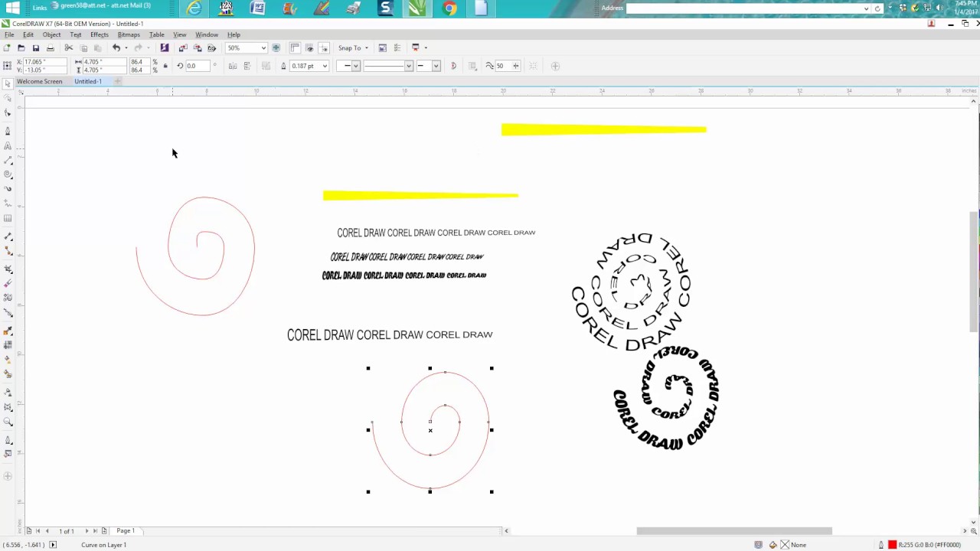Screen dimensions: 980x551
Task: Open the att.net Mail taskbar window
Action: pos(100,5)
